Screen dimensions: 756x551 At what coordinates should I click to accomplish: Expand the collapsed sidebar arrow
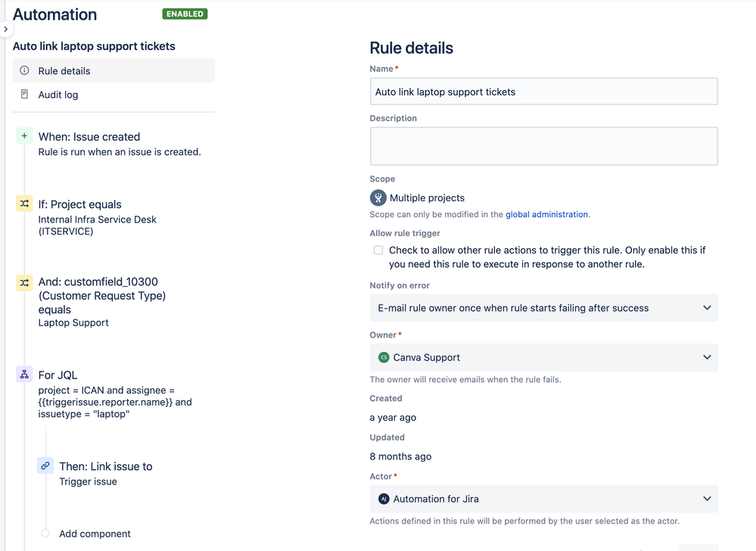tap(5, 29)
